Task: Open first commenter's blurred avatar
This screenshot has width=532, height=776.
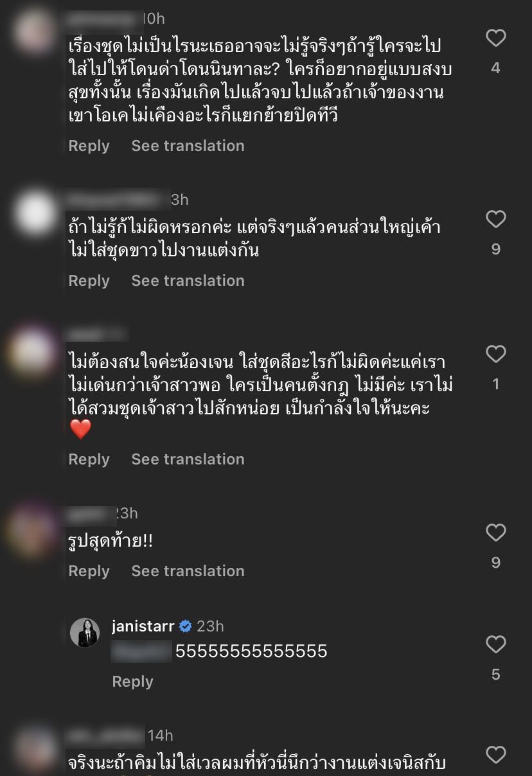Action: click(x=35, y=30)
